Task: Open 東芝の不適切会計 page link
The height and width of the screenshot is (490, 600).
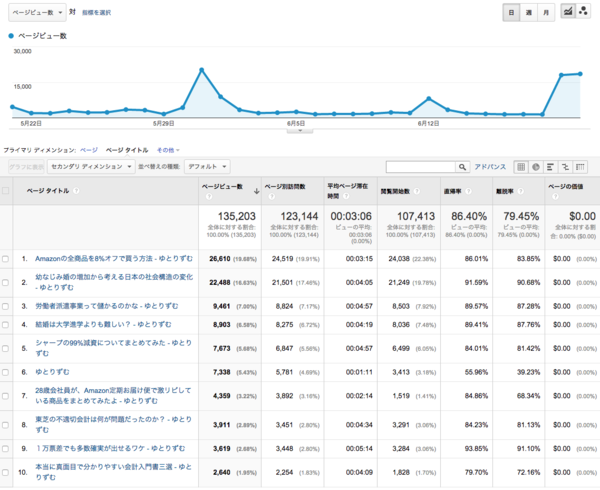Action: click(114, 425)
